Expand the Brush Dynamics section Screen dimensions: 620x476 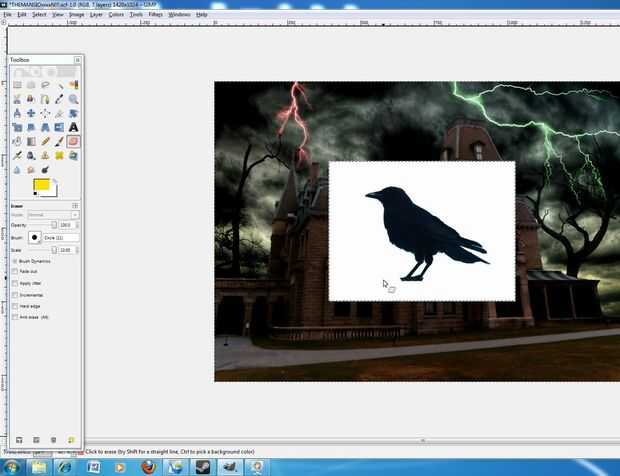coord(15,261)
